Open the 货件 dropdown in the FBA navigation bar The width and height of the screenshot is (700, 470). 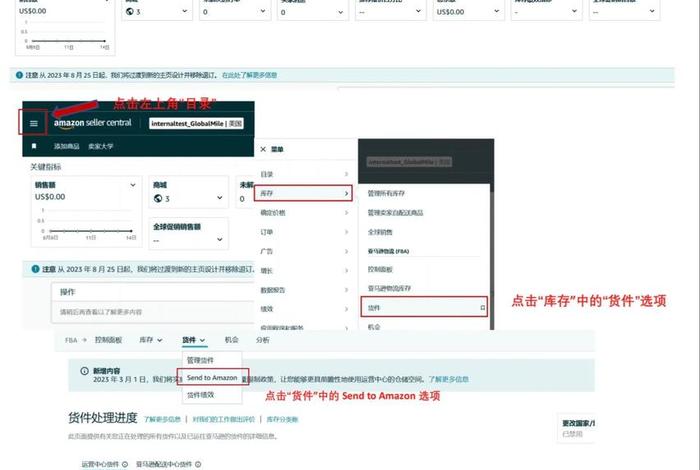193,340
